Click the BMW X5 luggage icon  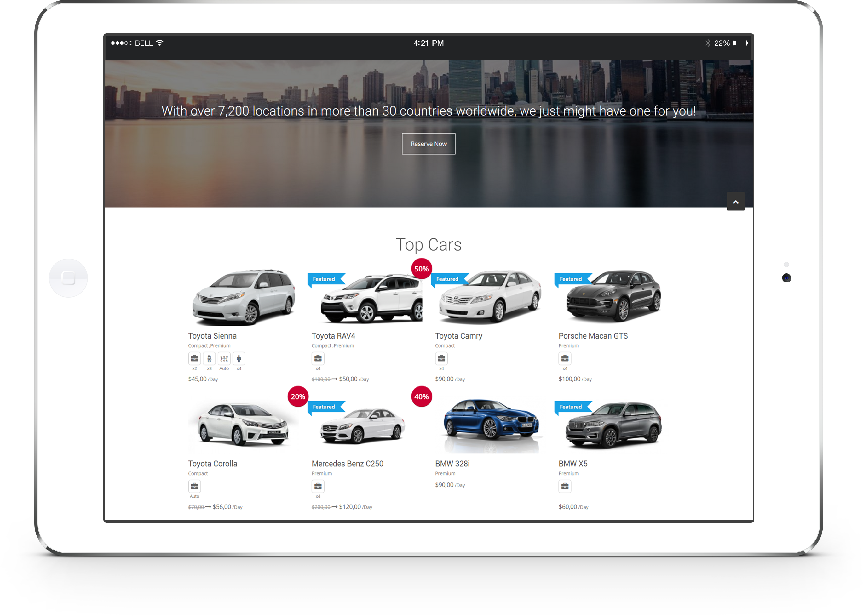565,486
